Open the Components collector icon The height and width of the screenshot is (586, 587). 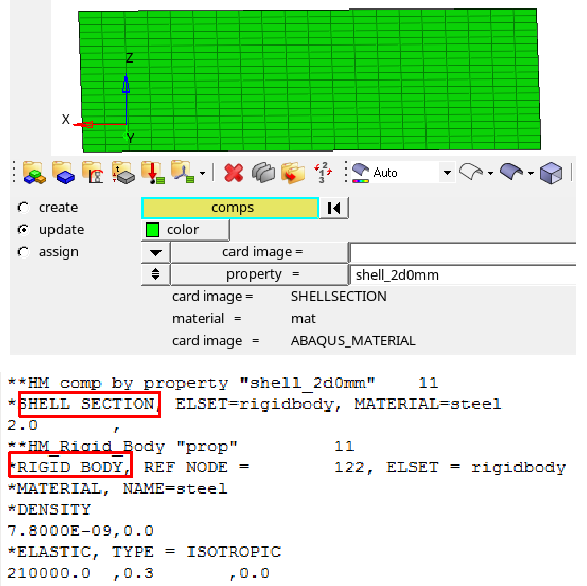(63, 173)
